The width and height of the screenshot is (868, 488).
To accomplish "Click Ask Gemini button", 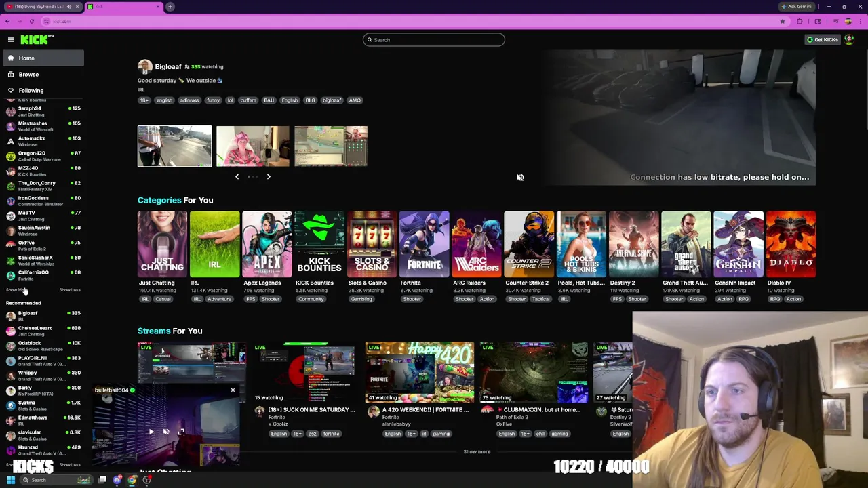I will coord(796,7).
